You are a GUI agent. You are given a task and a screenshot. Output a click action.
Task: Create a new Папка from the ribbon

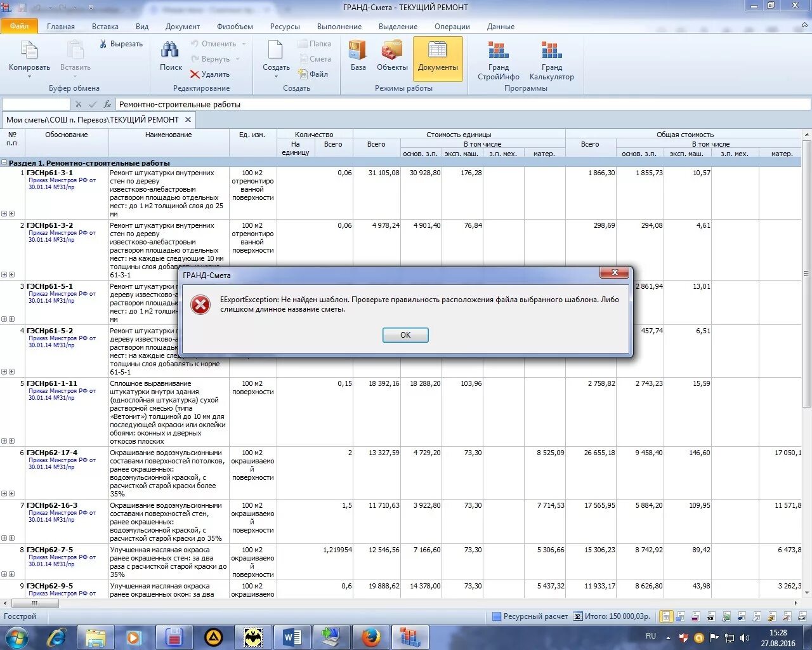pyautogui.click(x=314, y=44)
